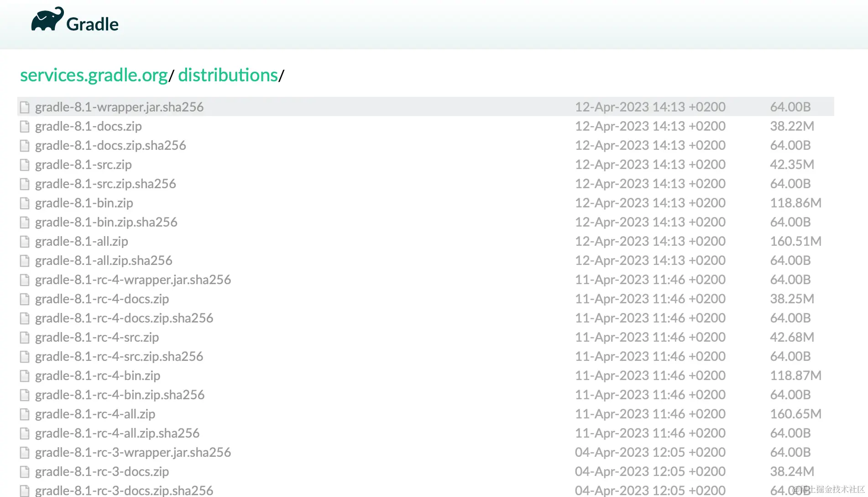Click file icon beside gradle-8.1-rc-4-wrapper.jar.sha256
The height and width of the screenshot is (497, 868).
[25, 280]
